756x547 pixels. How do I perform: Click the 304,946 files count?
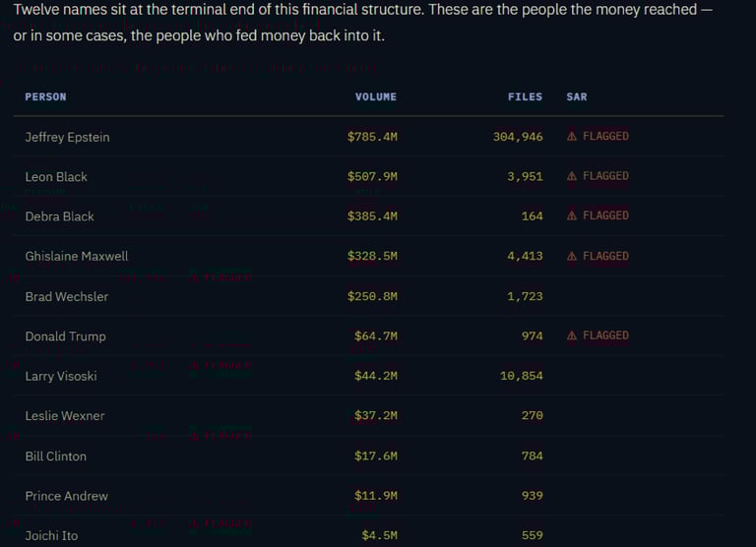click(x=518, y=137)
